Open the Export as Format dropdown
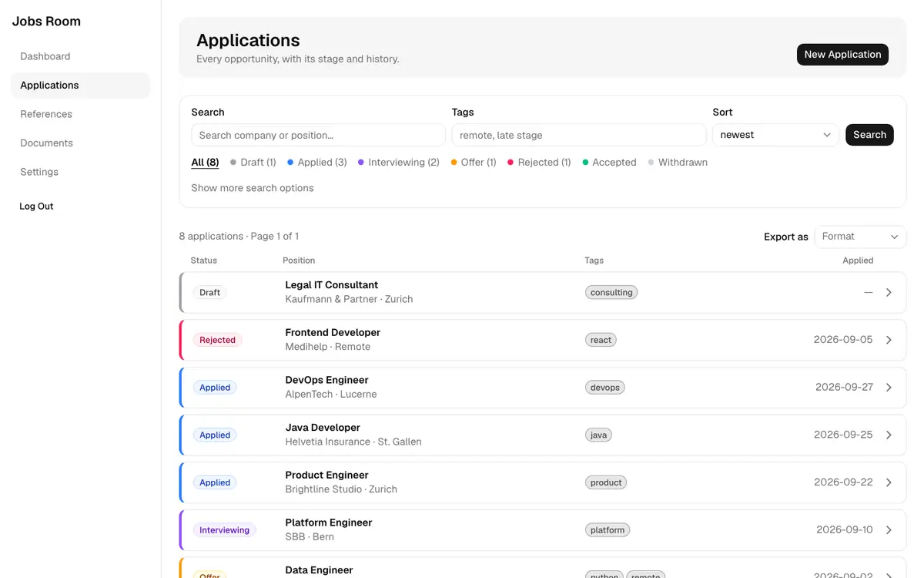This screenshot has height=578, width=924. pyautogui.click(x=860, y=237)
